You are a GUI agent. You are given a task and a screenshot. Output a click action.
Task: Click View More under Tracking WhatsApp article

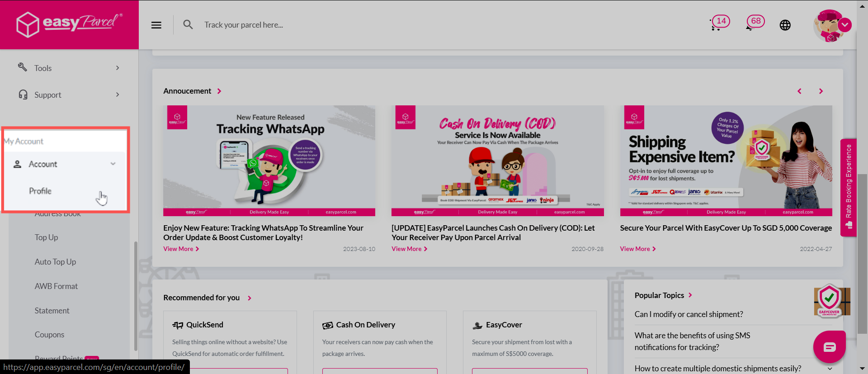(x=181, y=249)
